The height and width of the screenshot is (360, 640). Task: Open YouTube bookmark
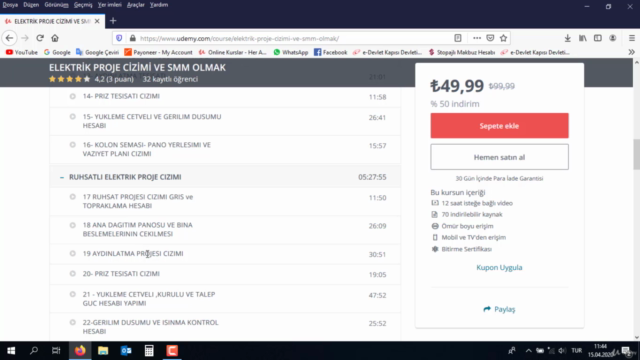[x=22, y=52]
